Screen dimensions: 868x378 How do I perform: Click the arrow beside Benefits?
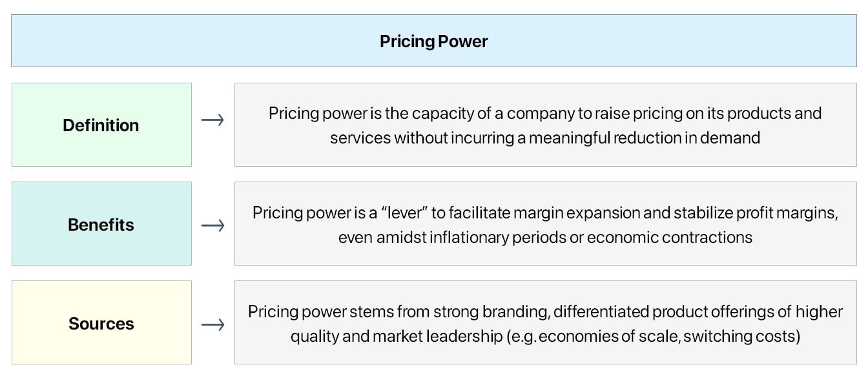click(212, 226)
